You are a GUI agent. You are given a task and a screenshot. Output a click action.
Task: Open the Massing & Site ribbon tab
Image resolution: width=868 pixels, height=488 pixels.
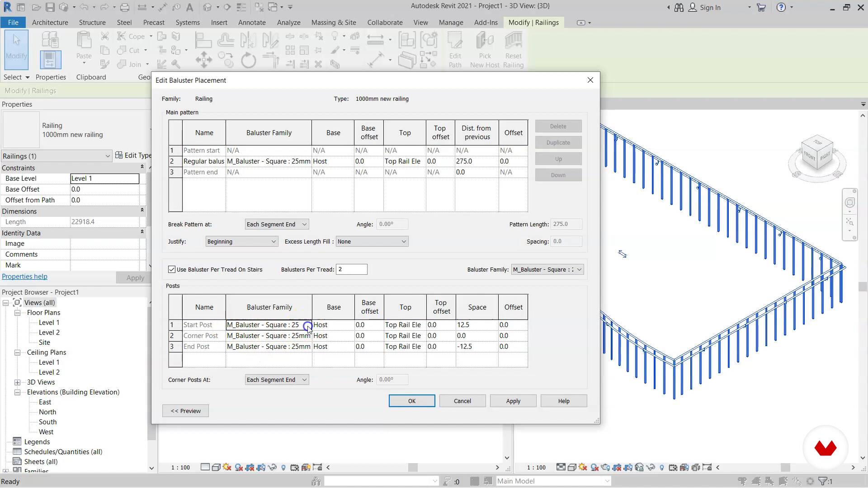pyautogui.click(x=334, y=22)
